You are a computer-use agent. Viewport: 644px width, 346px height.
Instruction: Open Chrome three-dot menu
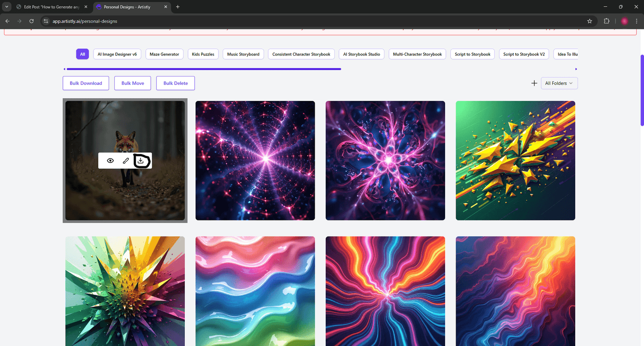point(636,21)
